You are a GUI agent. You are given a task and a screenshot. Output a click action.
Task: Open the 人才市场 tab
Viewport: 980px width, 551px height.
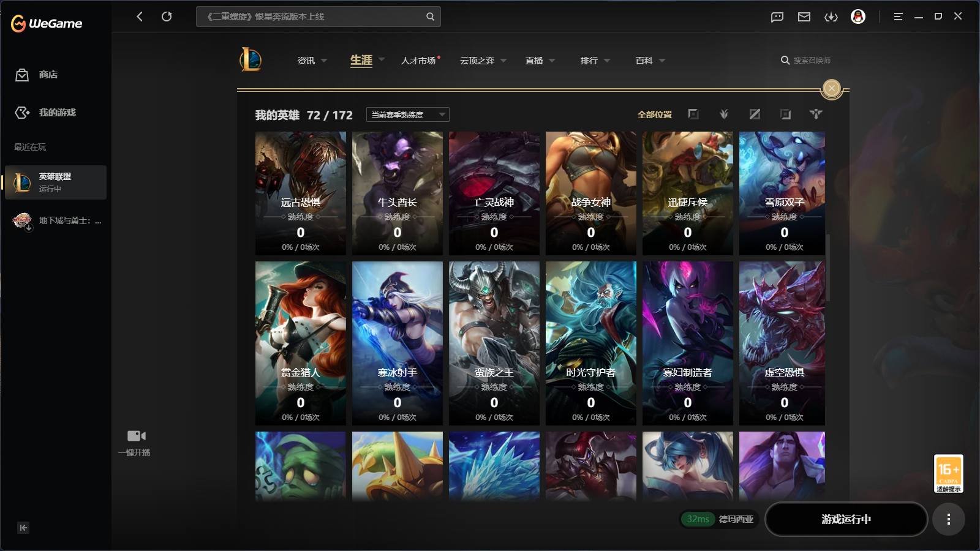click(419, 61)
